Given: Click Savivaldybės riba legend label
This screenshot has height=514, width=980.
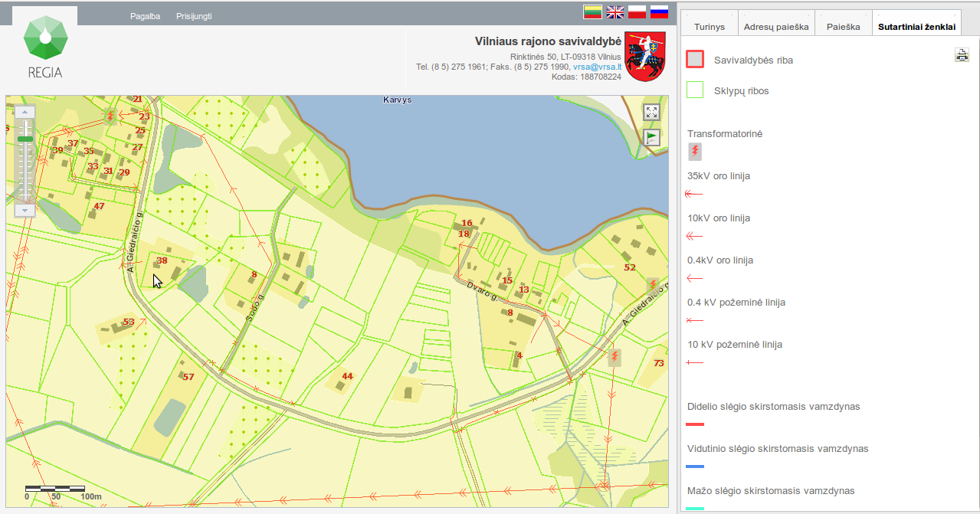Looking at the screenshot, I should click(753, 60).
